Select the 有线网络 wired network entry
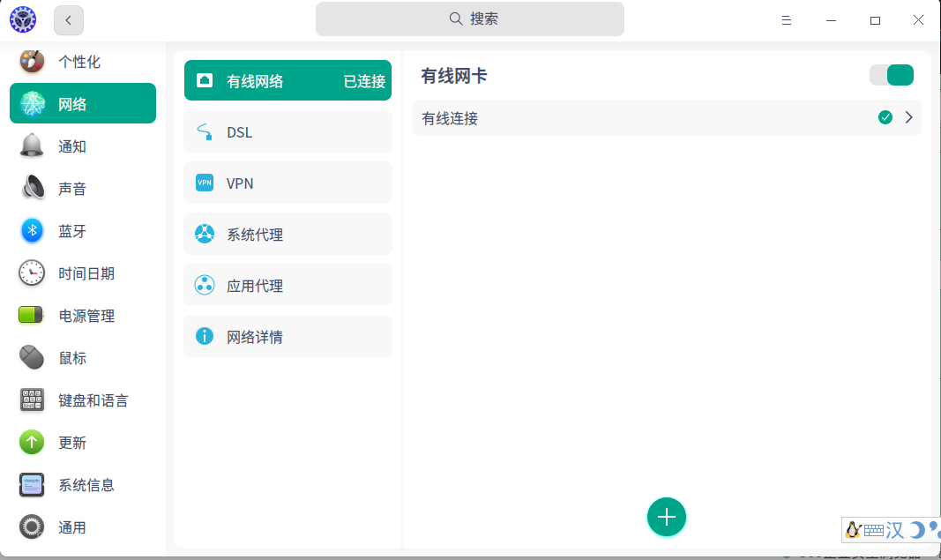941x560 pixels. pyautogui.click(x=288, y=80)
